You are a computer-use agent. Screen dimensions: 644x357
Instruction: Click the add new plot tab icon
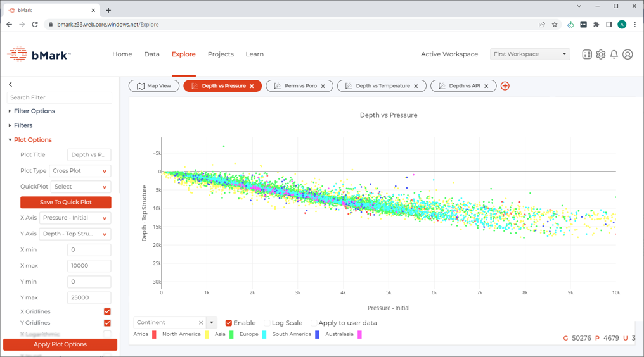(x=505, y=86)
